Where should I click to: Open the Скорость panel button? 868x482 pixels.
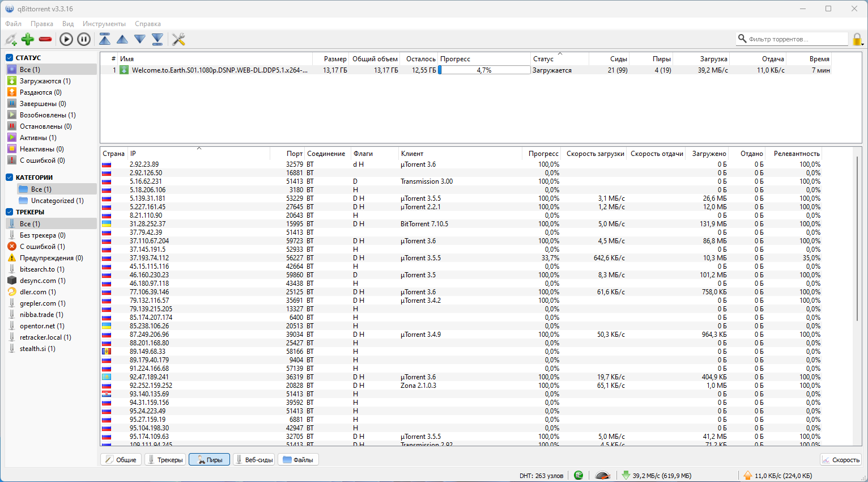841,459
